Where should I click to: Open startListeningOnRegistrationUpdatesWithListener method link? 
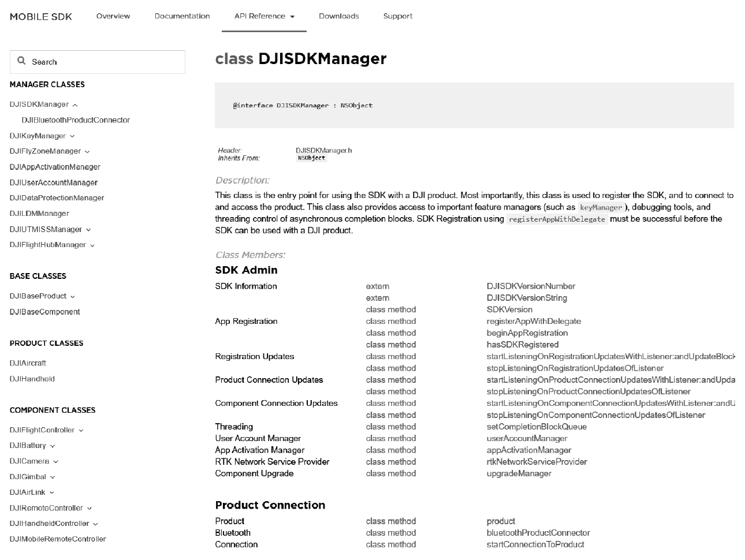pos(610,356)
